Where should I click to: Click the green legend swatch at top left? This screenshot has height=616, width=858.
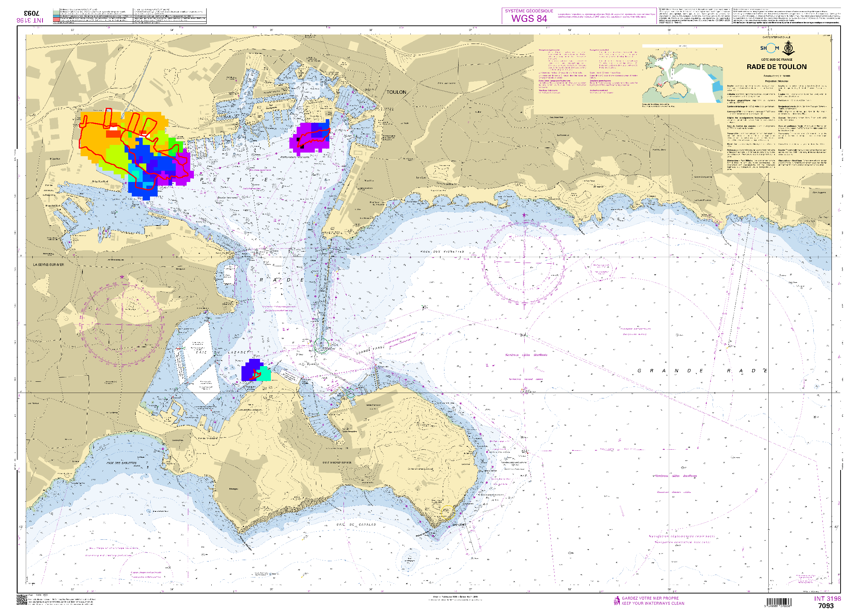(56, 12)
